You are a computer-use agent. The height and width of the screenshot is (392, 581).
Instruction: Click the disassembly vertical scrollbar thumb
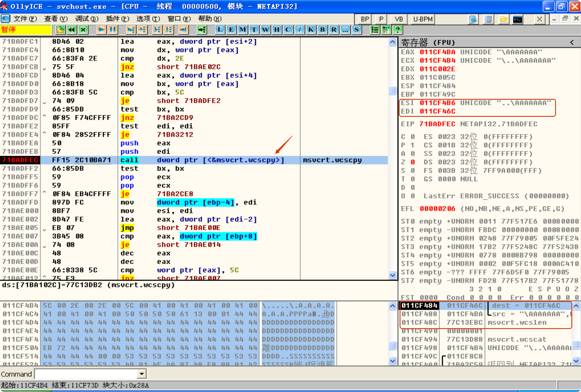coord(392,90)
